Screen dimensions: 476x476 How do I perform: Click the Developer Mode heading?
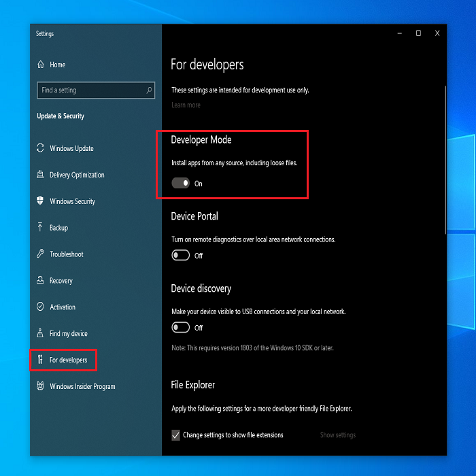tap(201, 139)
